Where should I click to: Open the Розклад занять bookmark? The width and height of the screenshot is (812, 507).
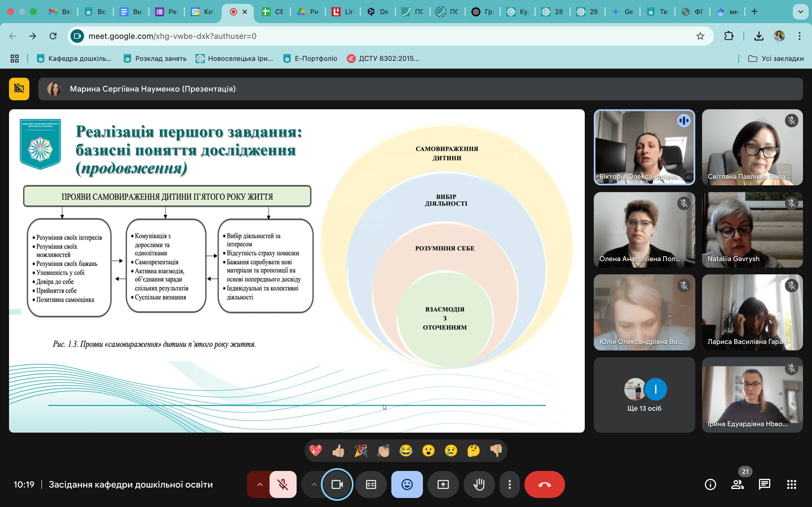(x=155, y=59)
